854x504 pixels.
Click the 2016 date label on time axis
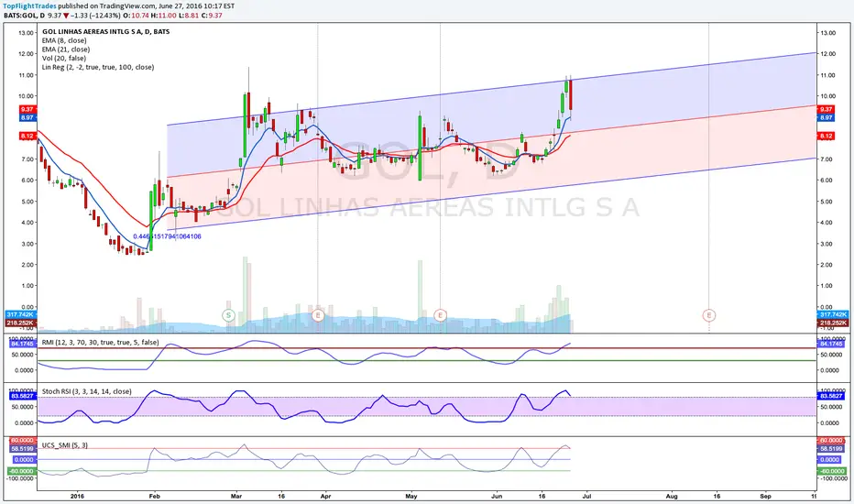click(x=77, y=497)
